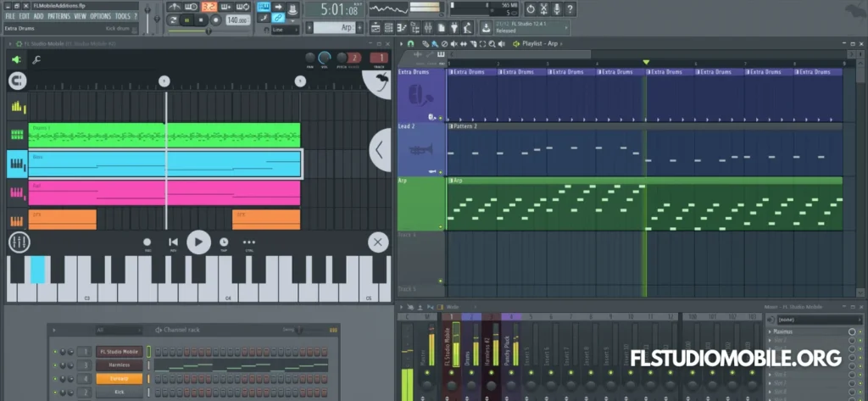Pause playback with the main transport pause button
The height and width of the screenshot is (401, 868).
coord(187,20)
